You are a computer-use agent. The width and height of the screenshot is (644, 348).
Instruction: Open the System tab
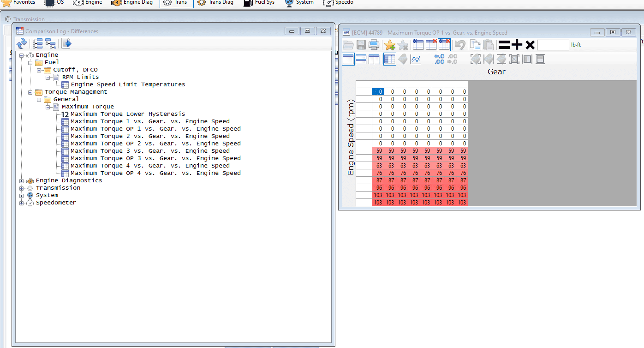pyautogui.click(x=299, y=3)
